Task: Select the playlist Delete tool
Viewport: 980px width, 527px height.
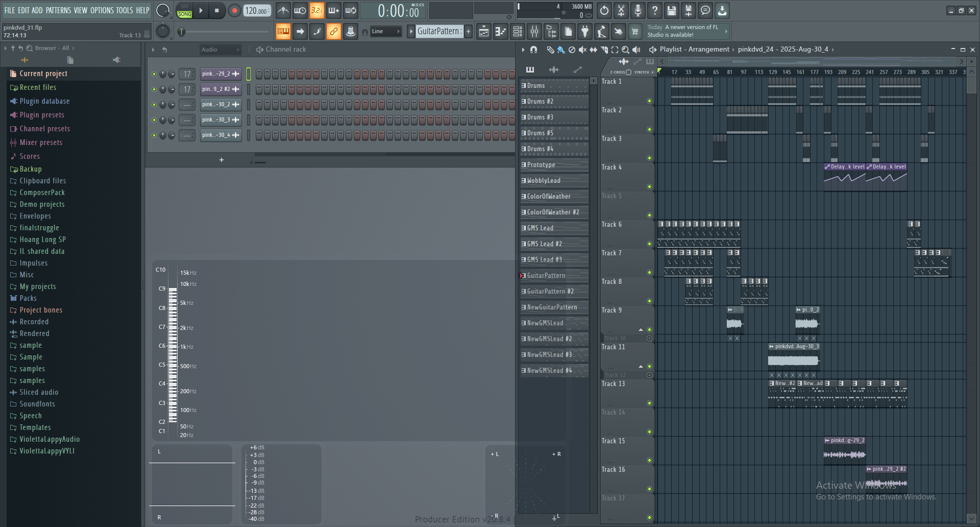Action: [572, 50]
